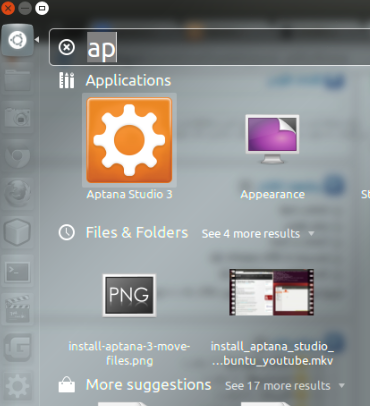Open the Files manager in launcher
This screenshot has height=406, width=370.
(17, 79)
